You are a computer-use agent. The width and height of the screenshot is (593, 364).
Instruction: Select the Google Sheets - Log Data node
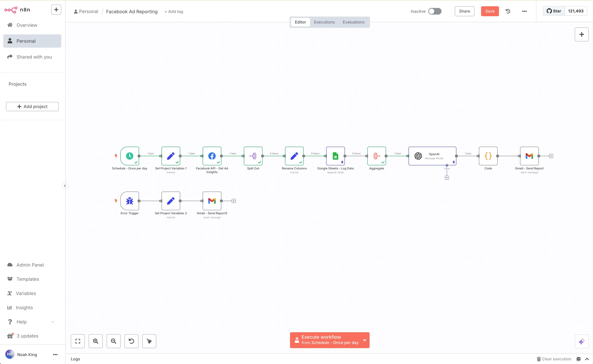click(x=336, y=156)
